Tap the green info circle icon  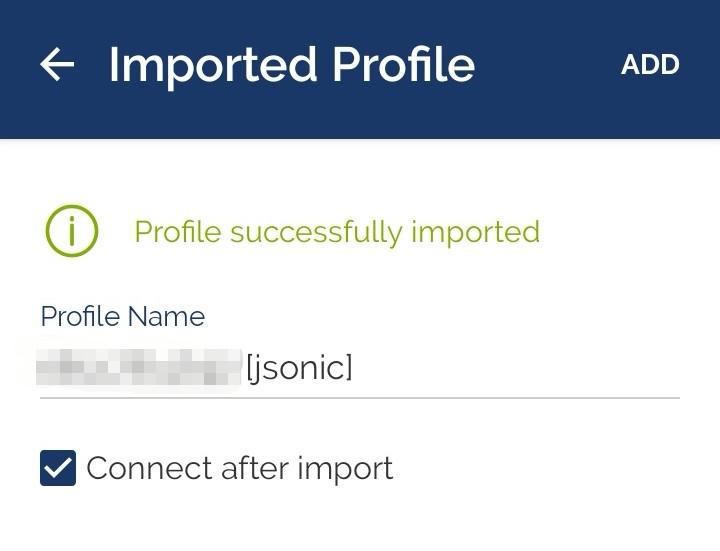72,231
